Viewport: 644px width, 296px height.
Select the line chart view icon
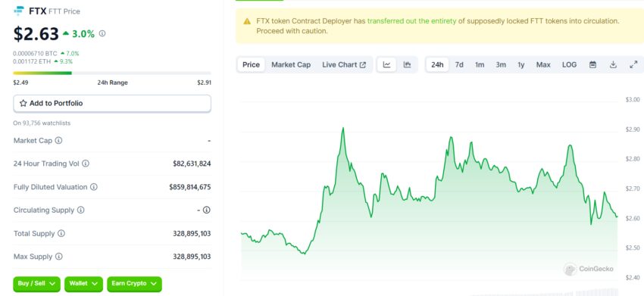tap(386, 64)
